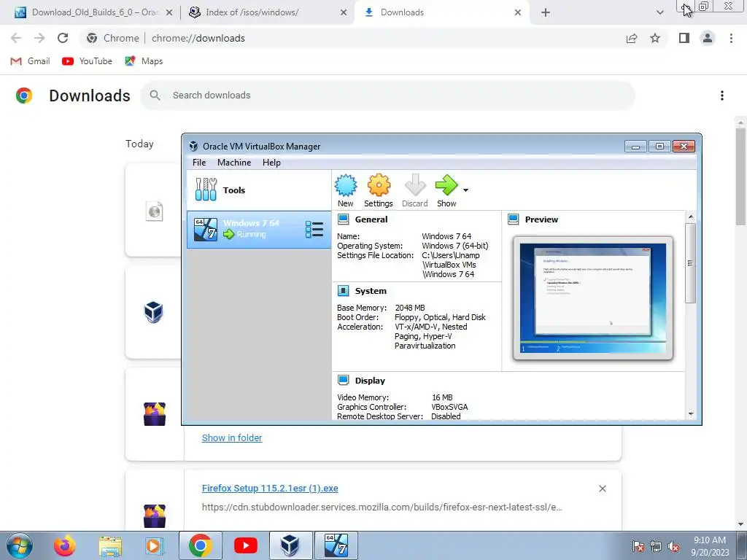Viewport: 747px width, 560px height.
Task: Click the muted volume tray icon
Action: [673, 547]
